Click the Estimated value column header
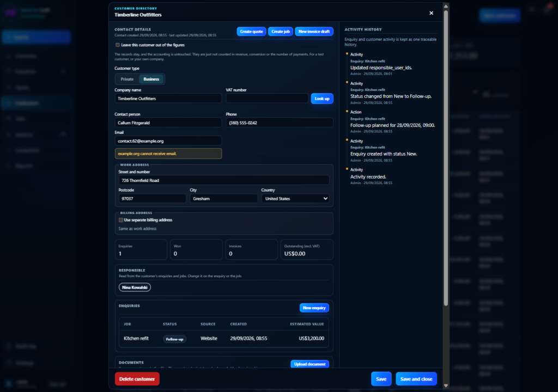This screenshot has width=558, height=392. tap(307, 324)
